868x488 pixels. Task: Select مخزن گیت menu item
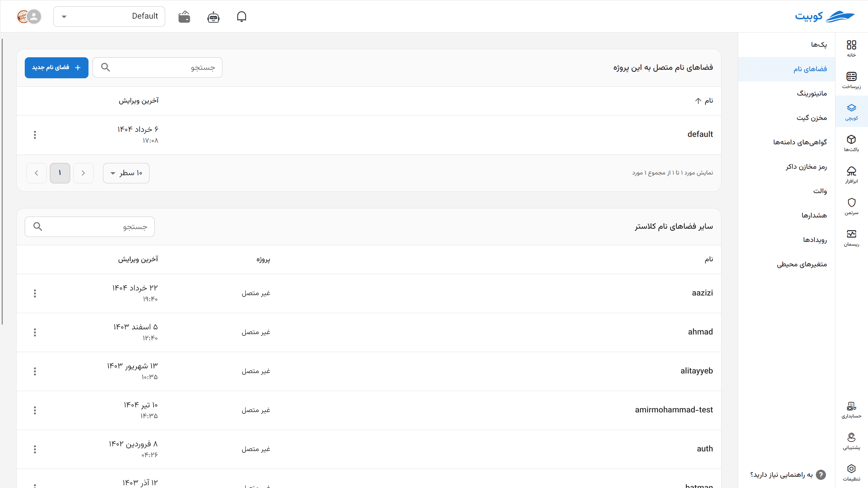787,118
